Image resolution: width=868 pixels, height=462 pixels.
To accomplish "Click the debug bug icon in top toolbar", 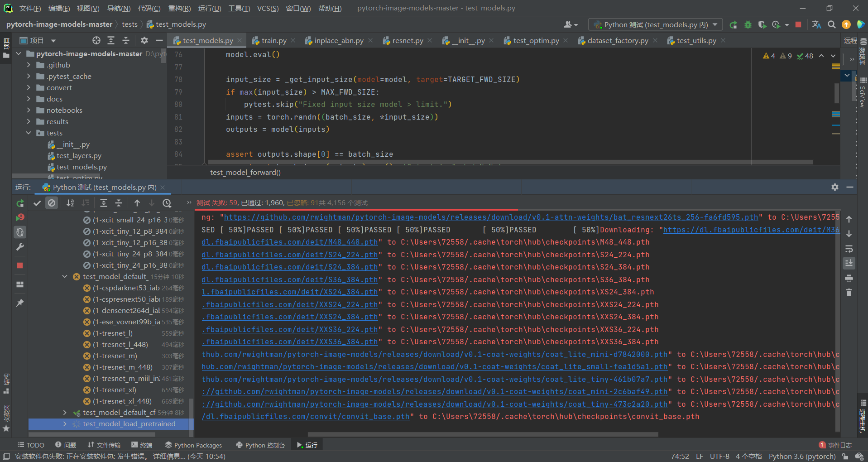I will click(x=748, y=24).
